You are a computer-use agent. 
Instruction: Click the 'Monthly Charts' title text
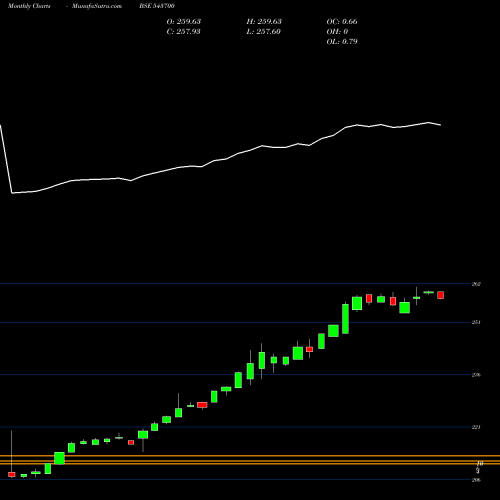[x=29, y=6]
